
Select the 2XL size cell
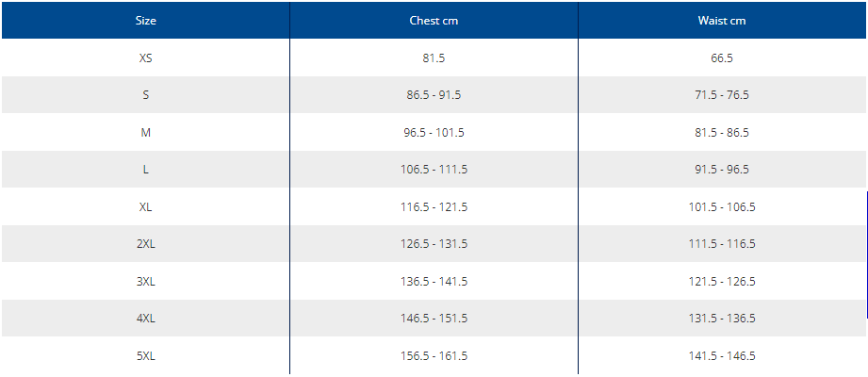[145, 244]
